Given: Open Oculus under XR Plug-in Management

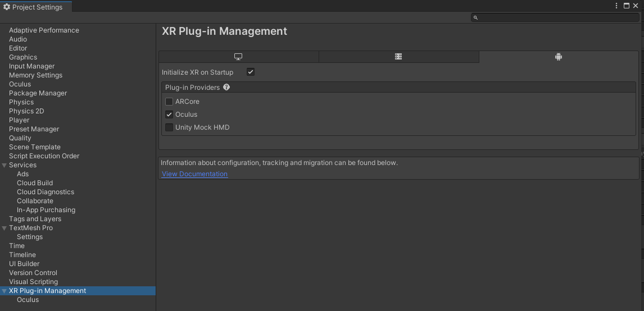Looking at the screenshot, I should coord(28,300).
